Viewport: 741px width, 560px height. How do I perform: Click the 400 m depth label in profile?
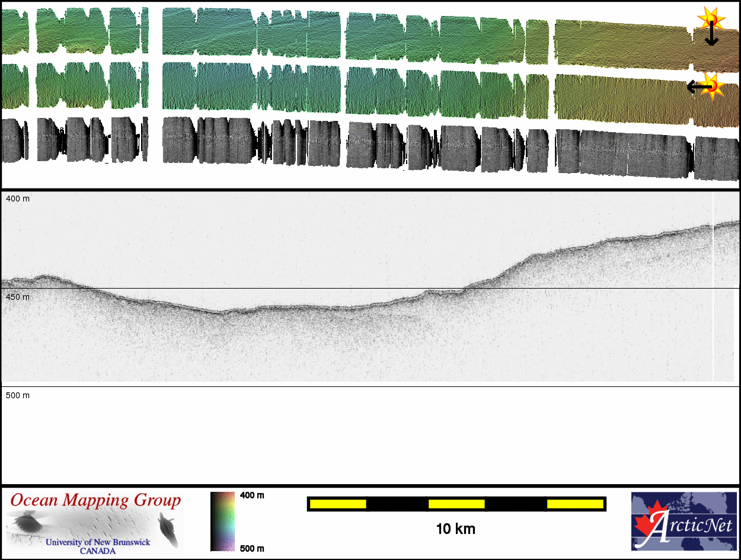pos(18,199)
